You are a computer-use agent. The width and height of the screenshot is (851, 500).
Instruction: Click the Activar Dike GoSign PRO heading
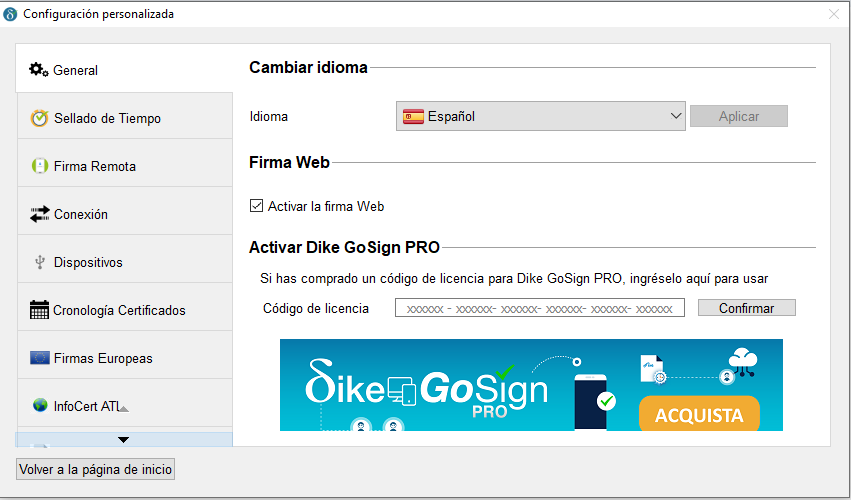click(344, 247)
